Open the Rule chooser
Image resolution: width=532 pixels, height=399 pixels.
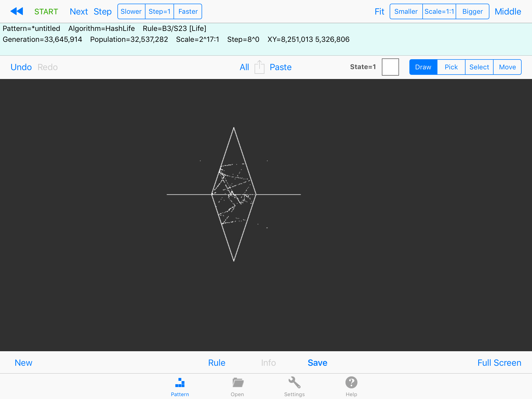click(217, 363)
